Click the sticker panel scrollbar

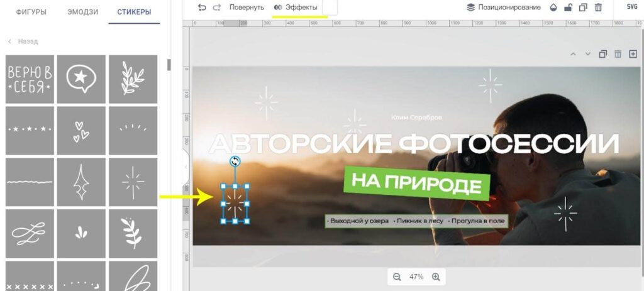(x=169, y=65)
